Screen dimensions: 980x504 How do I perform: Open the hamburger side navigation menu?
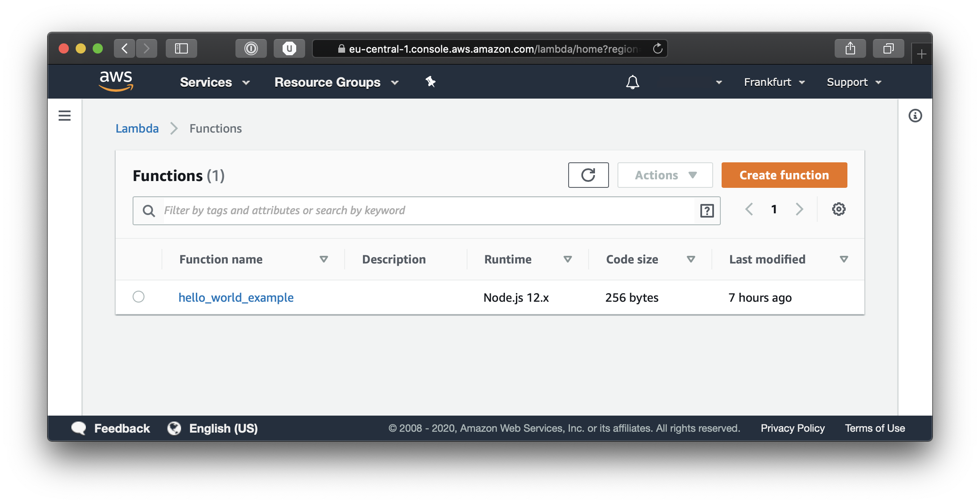(x=65, y=116)
